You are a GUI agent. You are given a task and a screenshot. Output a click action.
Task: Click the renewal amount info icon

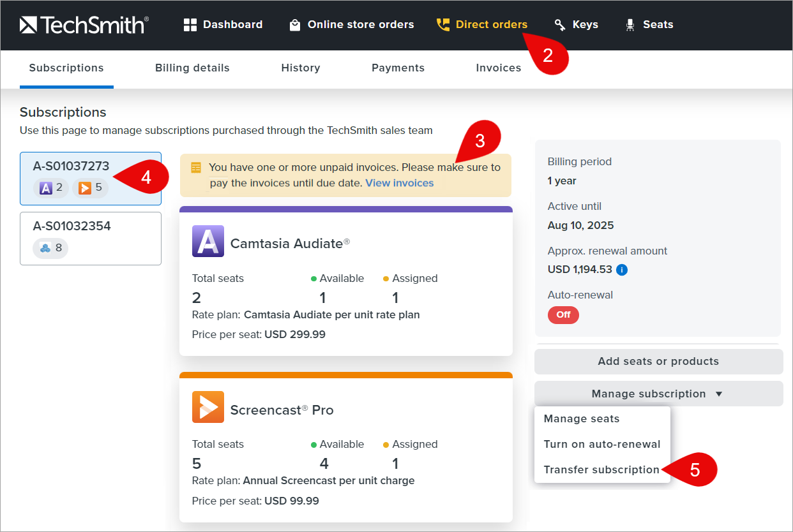point(622,270)
